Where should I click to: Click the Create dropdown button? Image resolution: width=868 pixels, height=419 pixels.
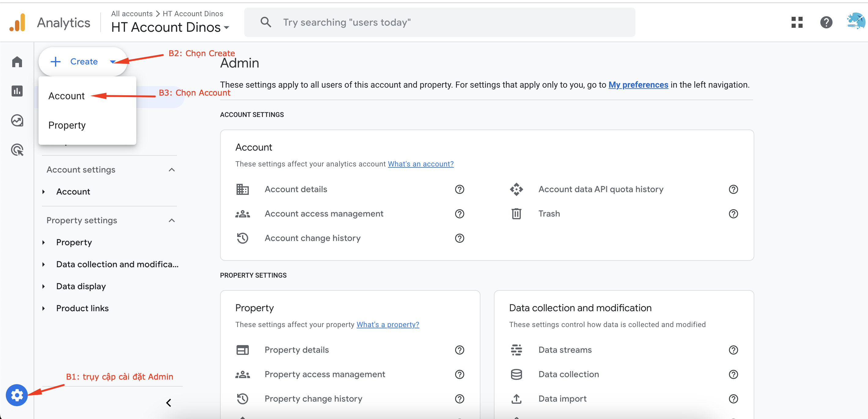[x=83, y=62]
